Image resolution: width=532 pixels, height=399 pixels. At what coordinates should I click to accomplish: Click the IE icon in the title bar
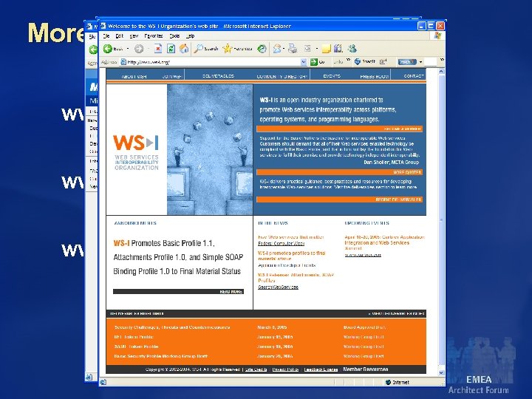tap(103, 26)
